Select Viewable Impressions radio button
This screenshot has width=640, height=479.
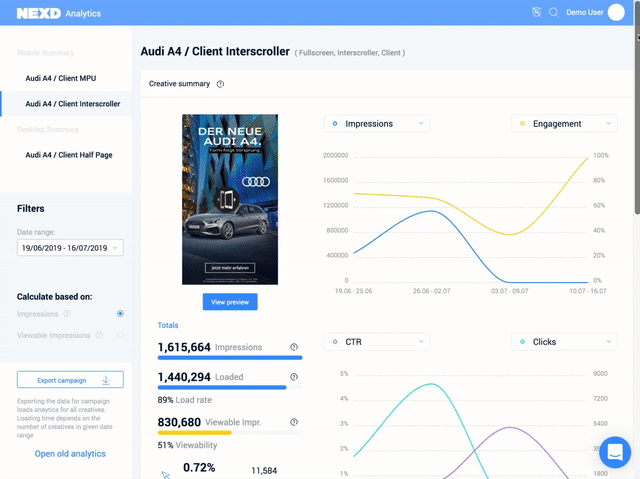click(x=120, y=335)
